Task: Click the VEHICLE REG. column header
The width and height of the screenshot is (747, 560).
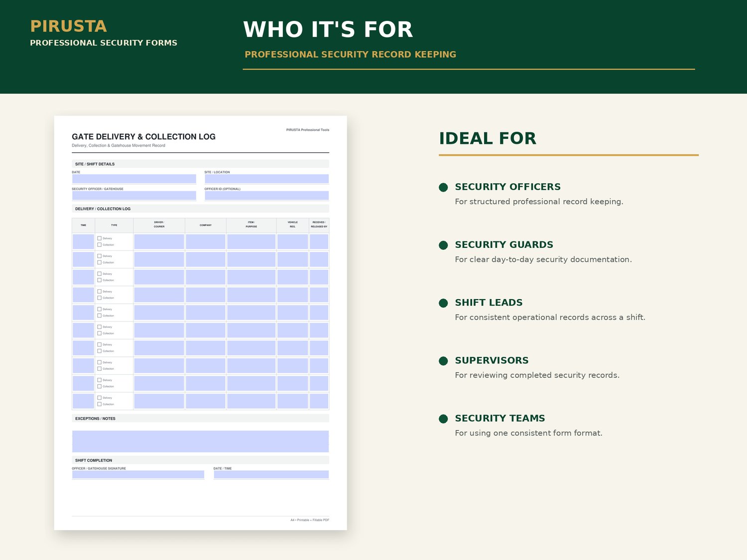Action: pyautogui.click(x=292, y=224)
